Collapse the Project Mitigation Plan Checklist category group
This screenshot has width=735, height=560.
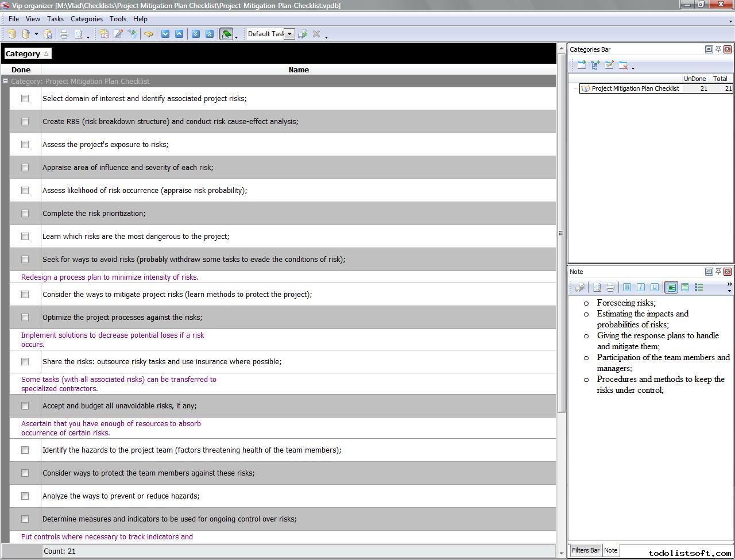[5, 82]
